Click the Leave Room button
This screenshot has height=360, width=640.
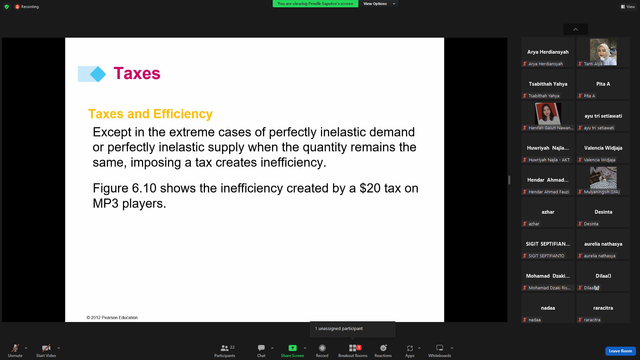[x=620, y=351]
